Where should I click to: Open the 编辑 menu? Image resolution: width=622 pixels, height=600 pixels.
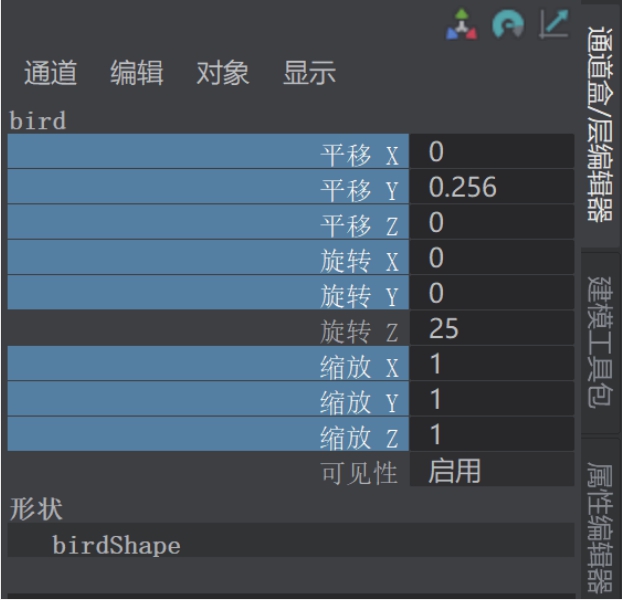point(136,73)
